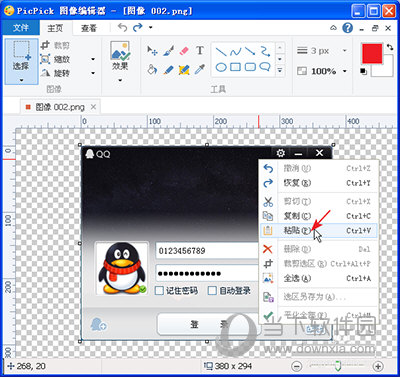Choose the Speech bubble shape
The height and width of the screenshot is (378, 400).
(265, 67)
